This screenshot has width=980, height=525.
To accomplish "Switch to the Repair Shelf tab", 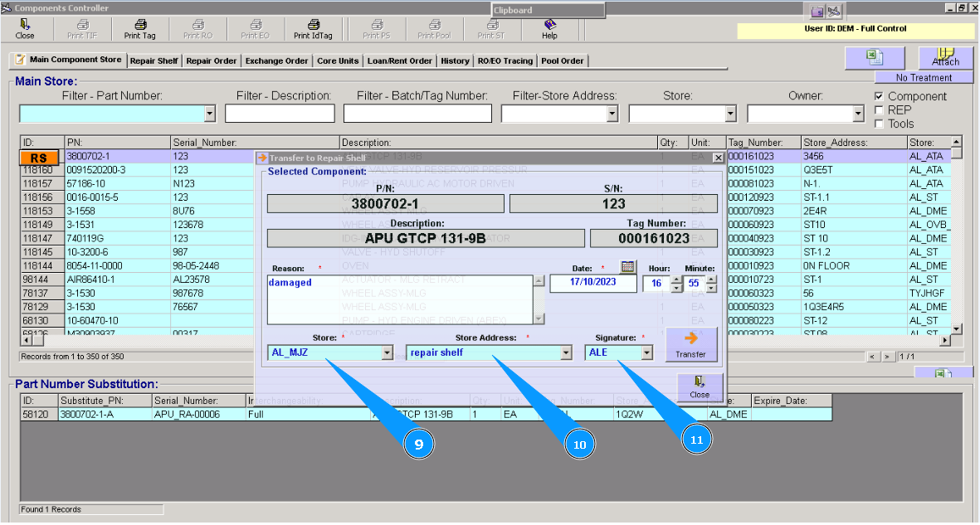I will [x=154, y=60].
